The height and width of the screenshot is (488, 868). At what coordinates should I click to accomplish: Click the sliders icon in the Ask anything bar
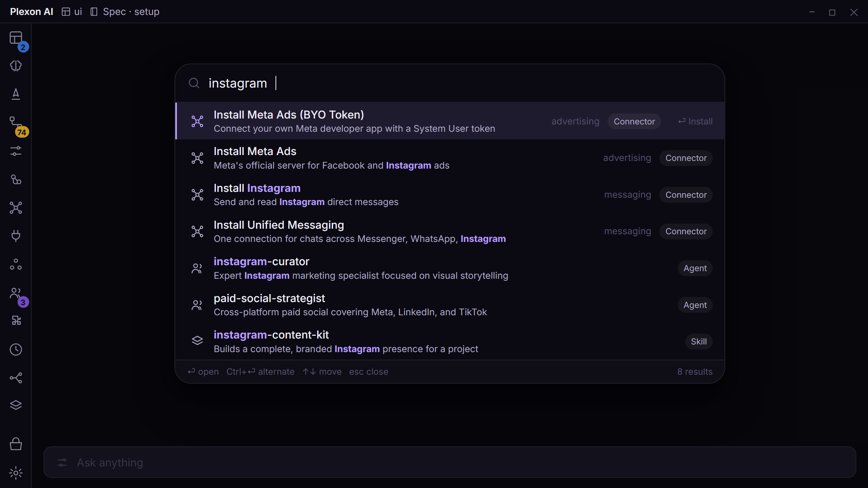coord(62,463)
